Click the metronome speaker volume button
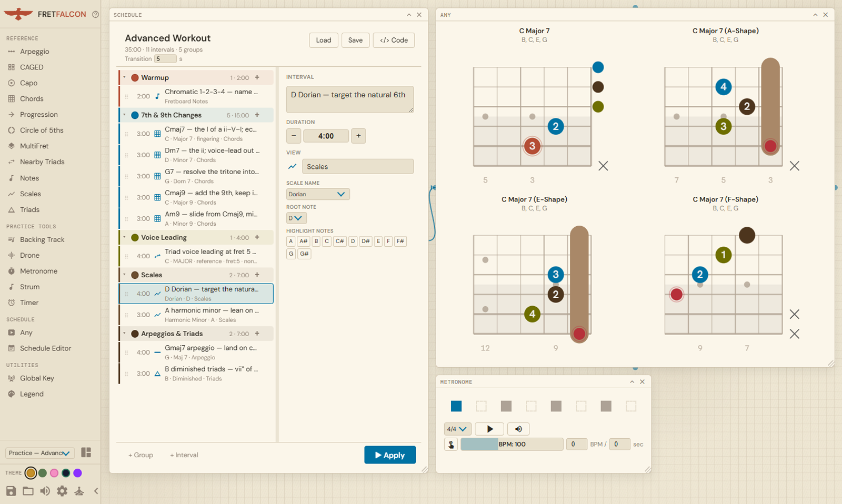This screenshot has height=504, width=842. click(x=518, y=429)
